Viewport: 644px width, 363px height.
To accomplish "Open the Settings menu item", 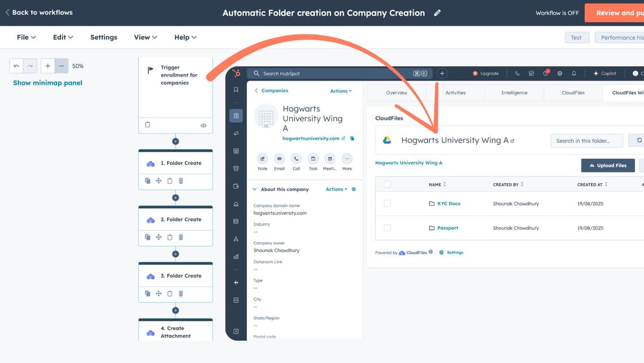I will pyautogui.click(x=104, y=37).
